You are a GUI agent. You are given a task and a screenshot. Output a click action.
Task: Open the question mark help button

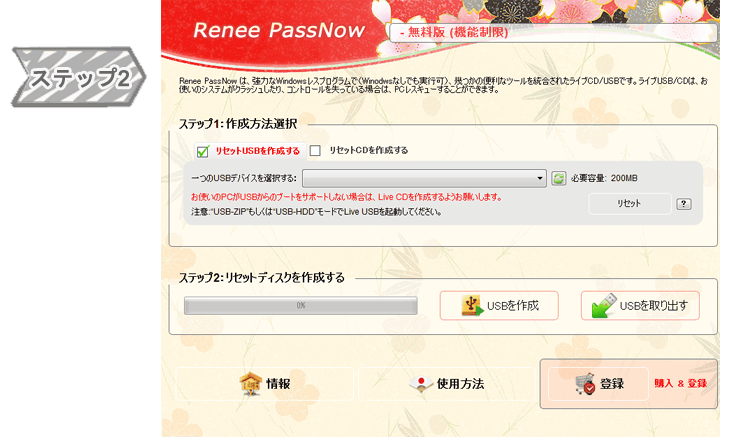click(x=683, y=203)
